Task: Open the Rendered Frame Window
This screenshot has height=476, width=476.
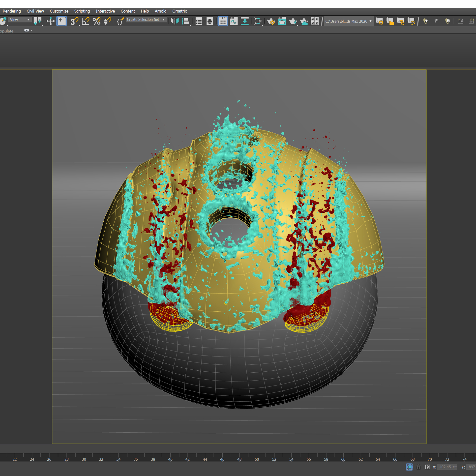Action: tap(282, 21)
